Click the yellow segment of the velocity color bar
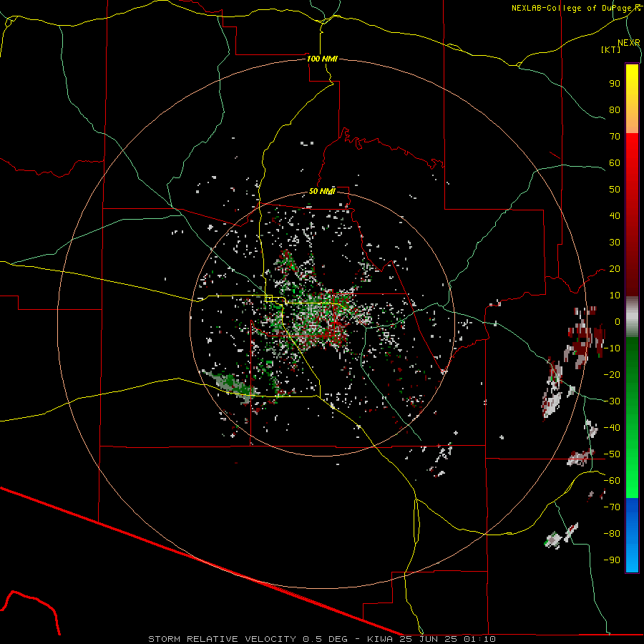 tap(632, 82)
